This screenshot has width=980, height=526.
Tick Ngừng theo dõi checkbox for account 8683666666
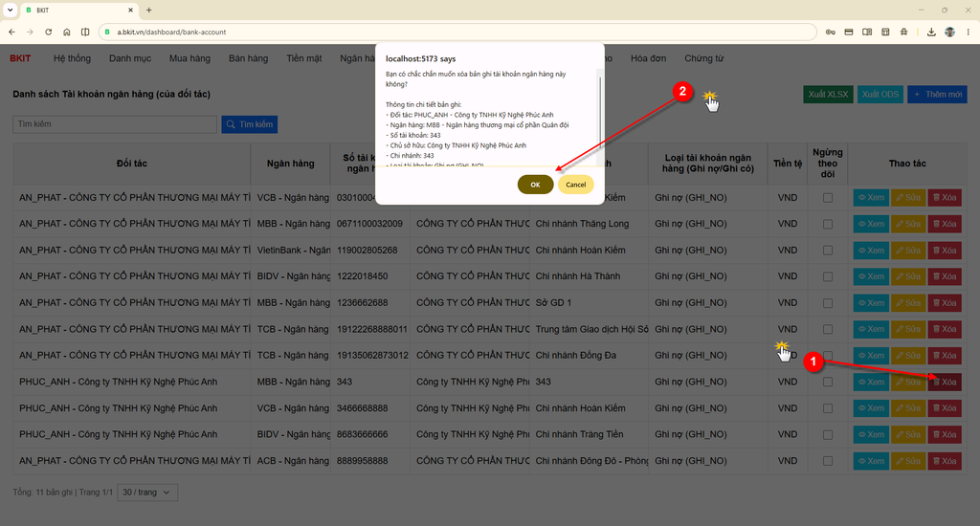[828, 434]
